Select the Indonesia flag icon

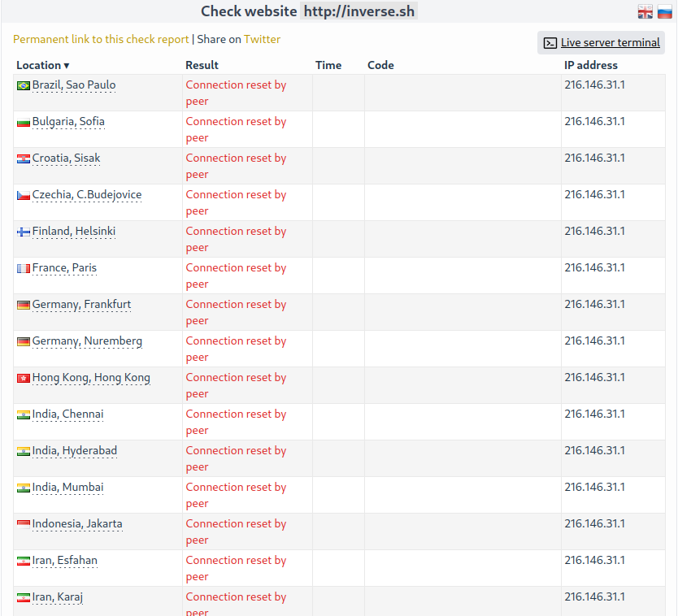pyautogui.click(x=23, y=523)
